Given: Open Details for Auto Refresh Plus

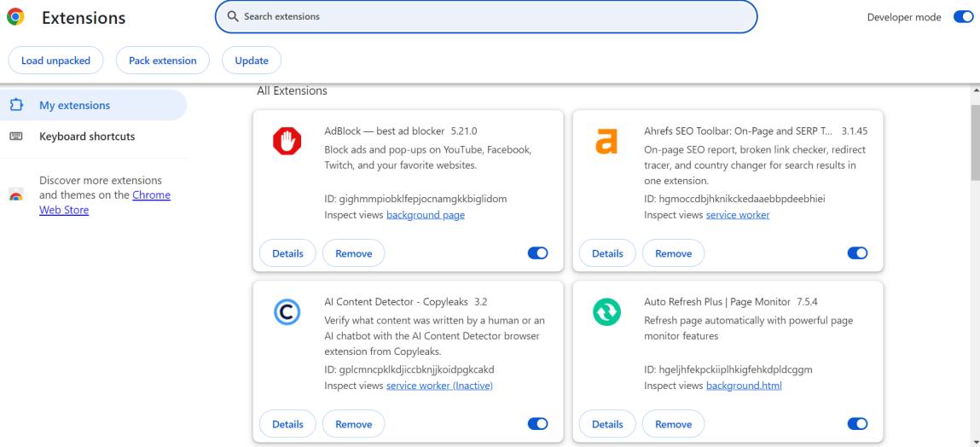Looking at the screenshot, I should tap(607, 424).
